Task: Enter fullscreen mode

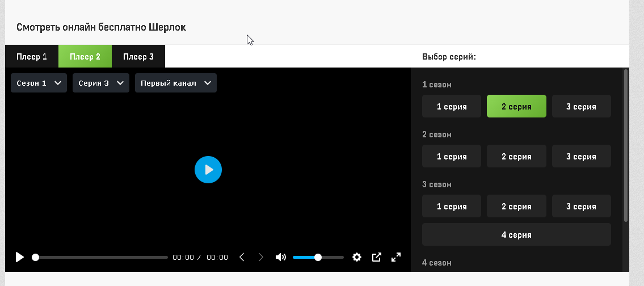Action: (x=396, y=257)
